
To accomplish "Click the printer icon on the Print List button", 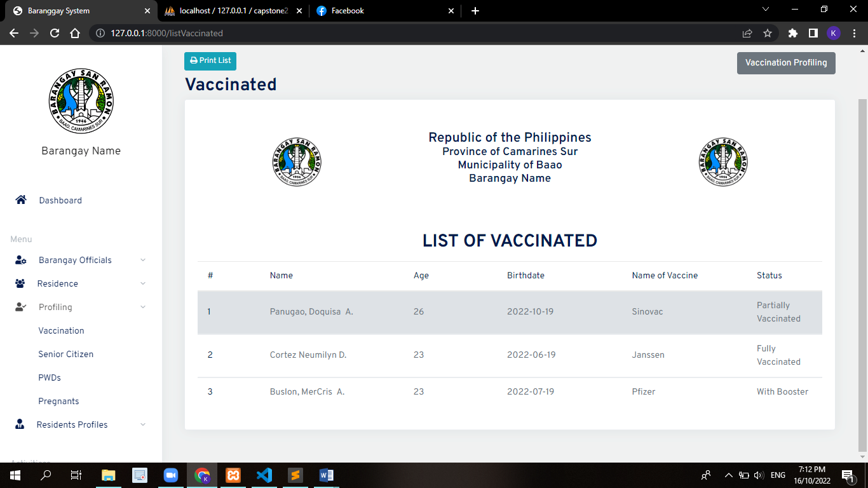I will tap(193, 61).
